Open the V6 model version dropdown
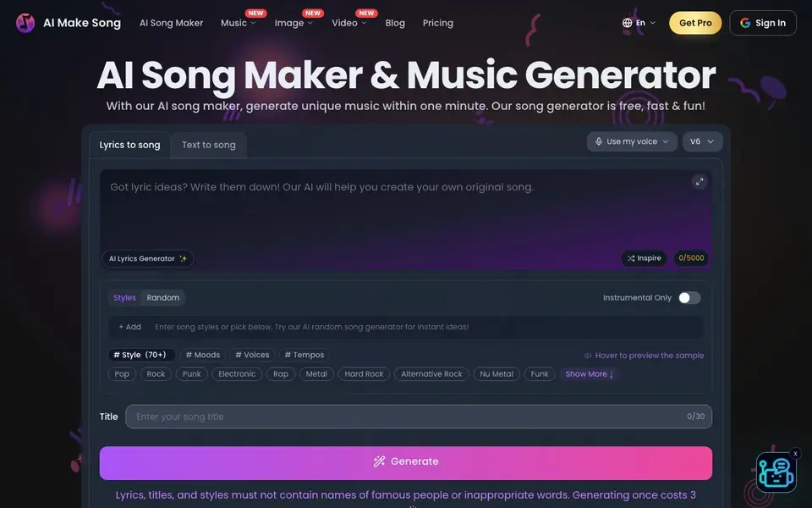Screen dimensions: 812x508 [702, 141]
